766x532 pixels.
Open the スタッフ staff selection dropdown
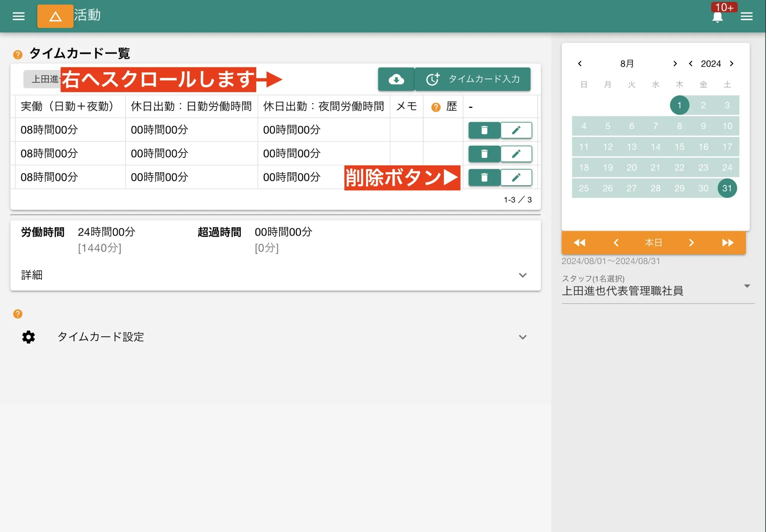(x=746, y=286)
